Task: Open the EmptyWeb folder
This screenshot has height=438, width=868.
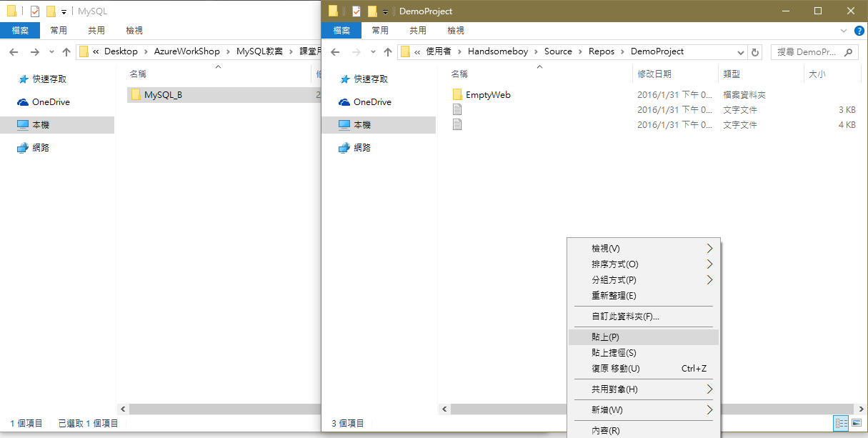Action: [x=487, y=94]
